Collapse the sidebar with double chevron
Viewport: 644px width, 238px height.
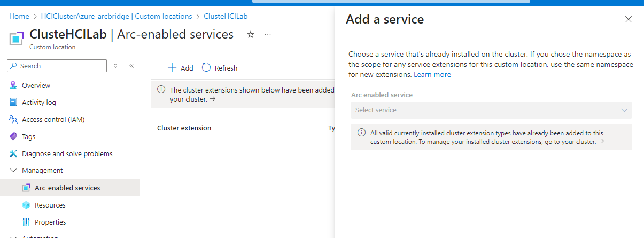coord(131,66)
